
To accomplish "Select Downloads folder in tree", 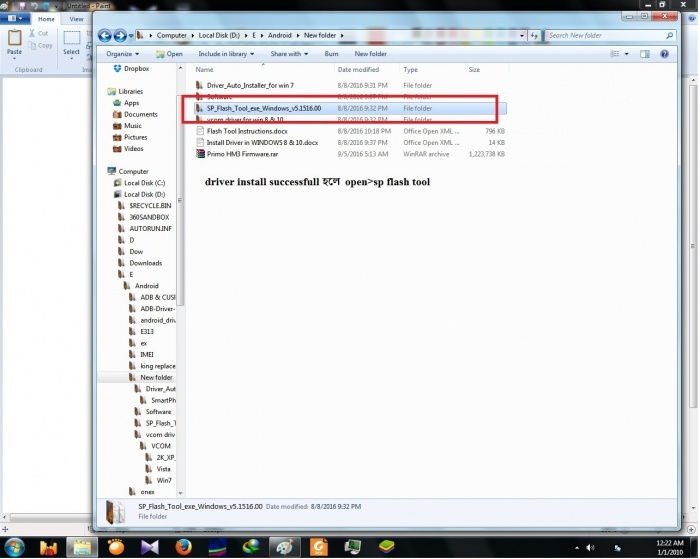I will point(141,263).
